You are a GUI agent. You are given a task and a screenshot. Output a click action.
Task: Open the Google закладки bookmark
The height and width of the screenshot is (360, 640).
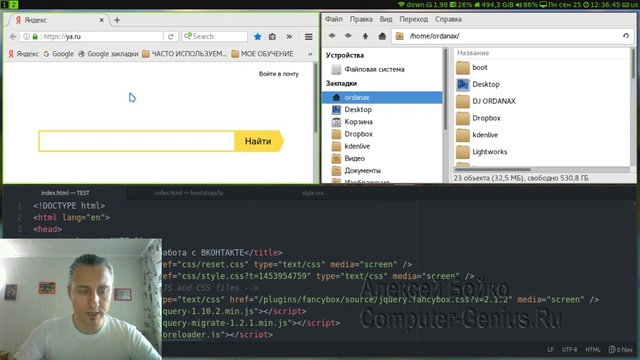tap(108, 54)
